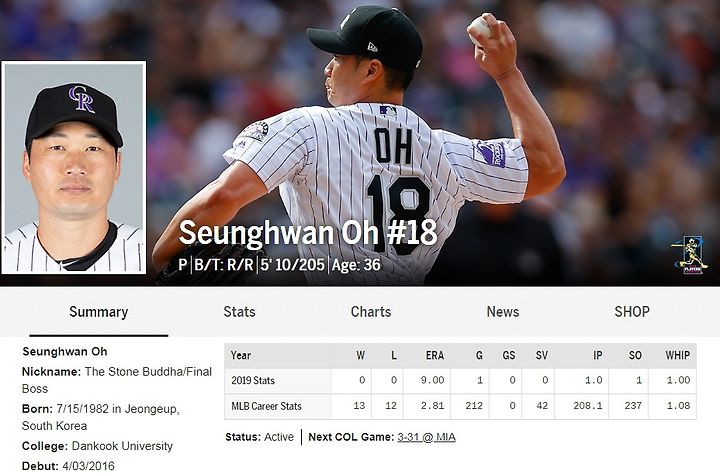Viewport: 720px width, 474px height.
Task: Click the Dankook University college text
Action: tap(122, 446)
